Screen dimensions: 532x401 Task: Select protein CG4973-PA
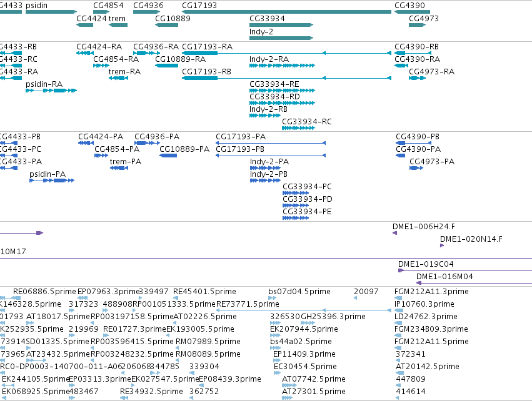coord(432,162)
